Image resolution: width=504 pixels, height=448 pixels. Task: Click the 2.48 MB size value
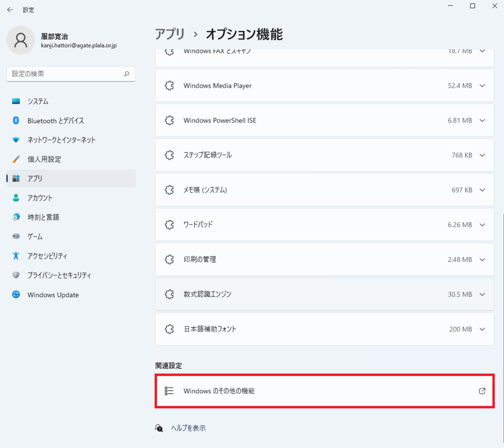460,259
